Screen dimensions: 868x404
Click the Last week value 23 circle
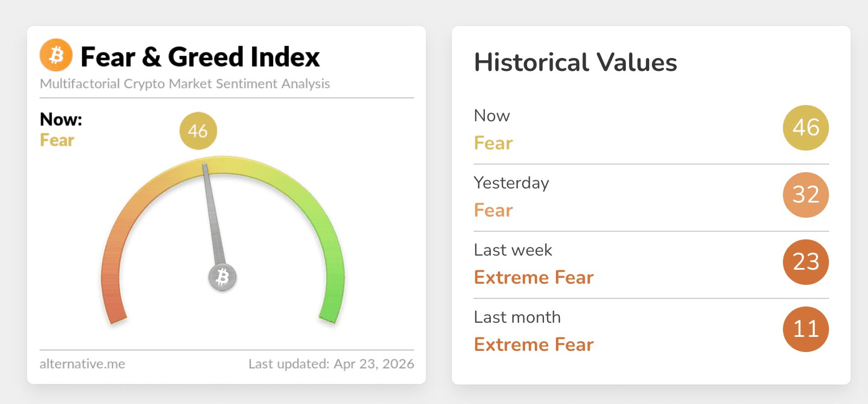[805, 262]
